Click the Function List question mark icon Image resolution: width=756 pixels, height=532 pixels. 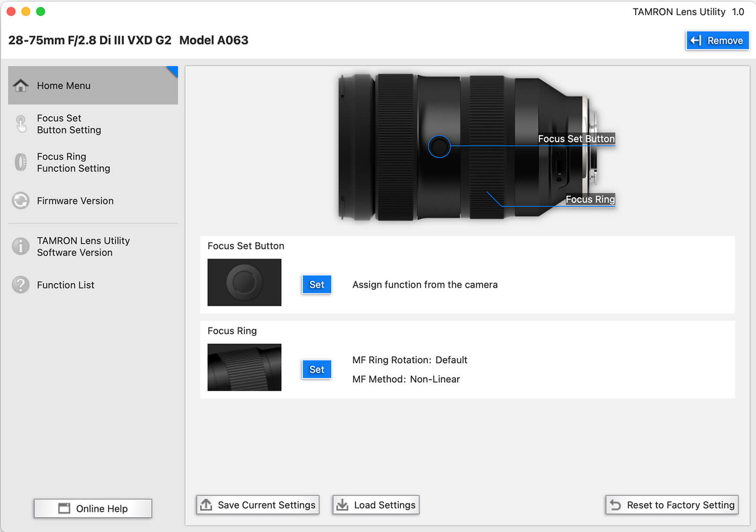tap(21, 285)
